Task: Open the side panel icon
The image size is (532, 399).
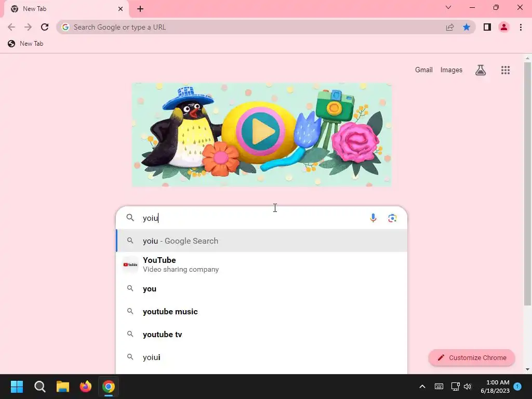Action: point(487,27)
